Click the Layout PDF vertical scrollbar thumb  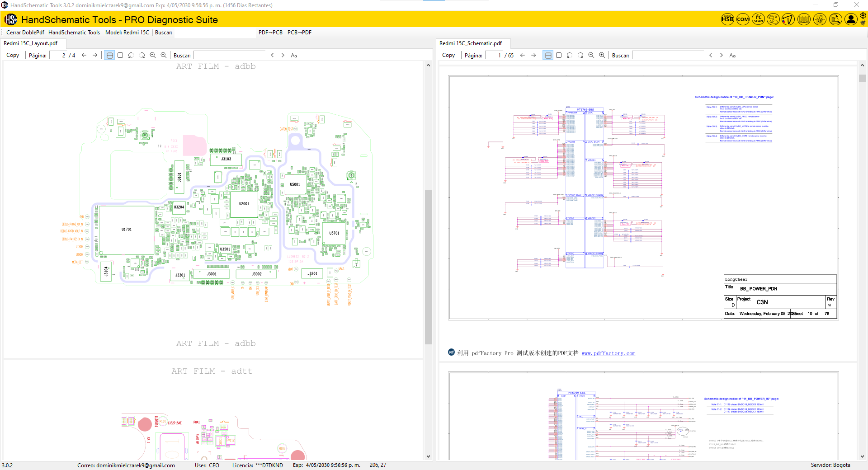(428, 267)
